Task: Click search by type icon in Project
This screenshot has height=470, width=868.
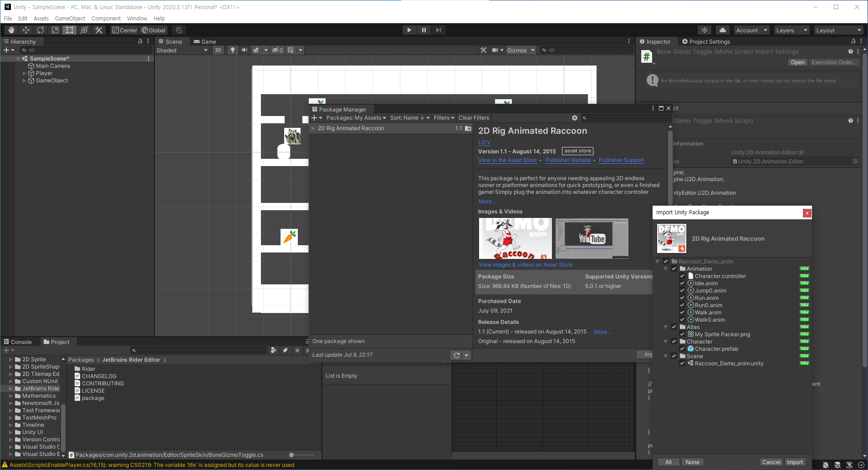Action: [274, 350]
